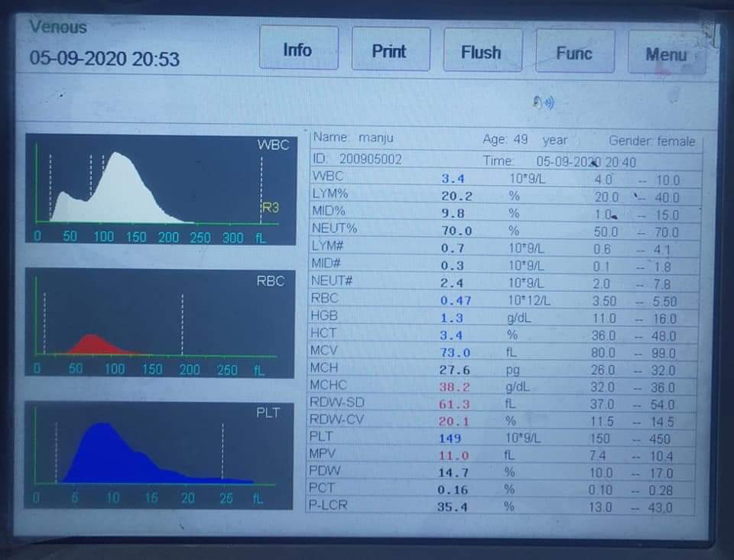
Task: Click the HGB unit g/dL
Action: [519, 319]
